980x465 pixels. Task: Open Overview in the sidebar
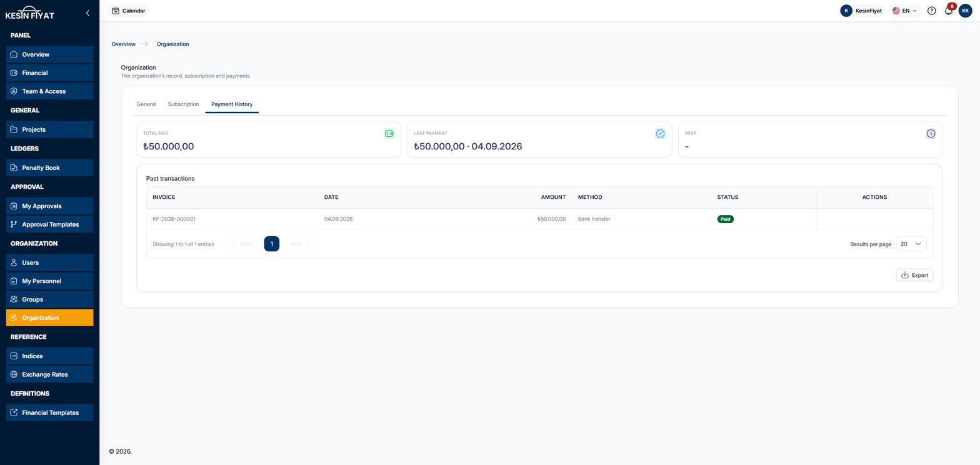click(x=49, y=54)
